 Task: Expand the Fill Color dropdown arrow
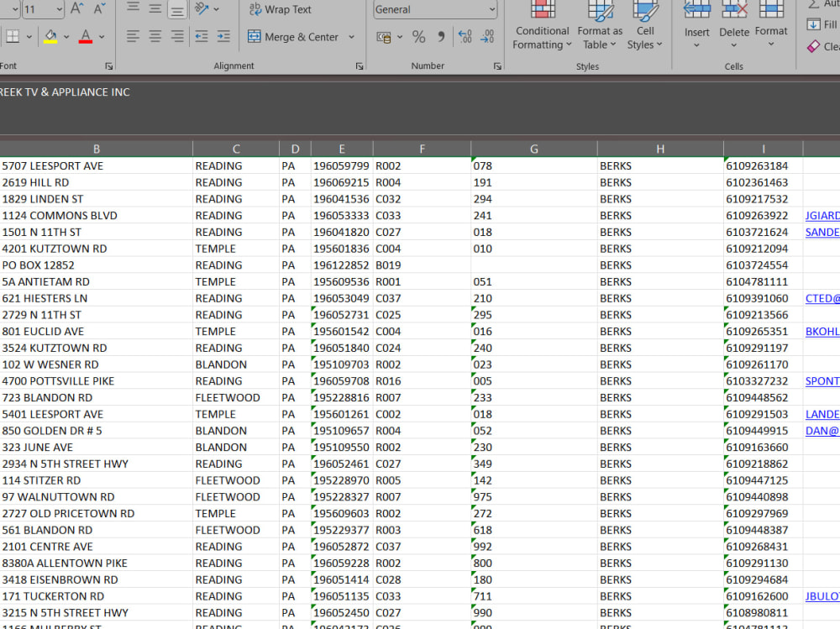tap(66, 37)
